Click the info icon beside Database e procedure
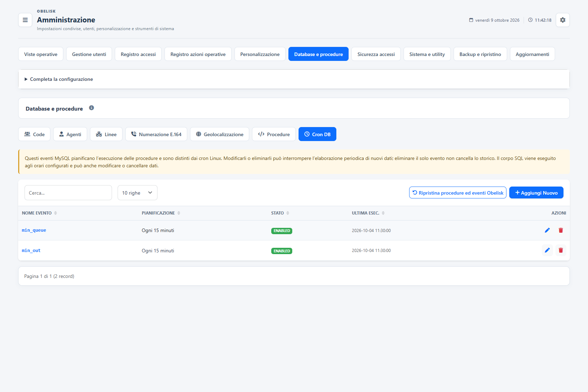 tap(91, 108)
